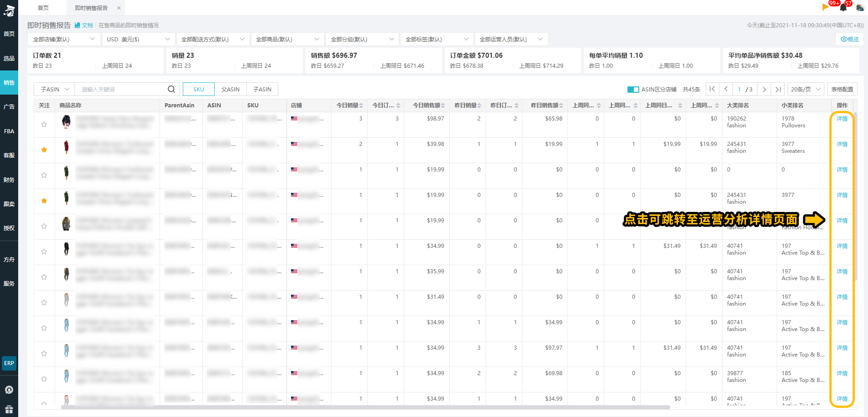Open 选品 in the sidebar
This screenshot has width=868, height=417.
tap(9, 58)
